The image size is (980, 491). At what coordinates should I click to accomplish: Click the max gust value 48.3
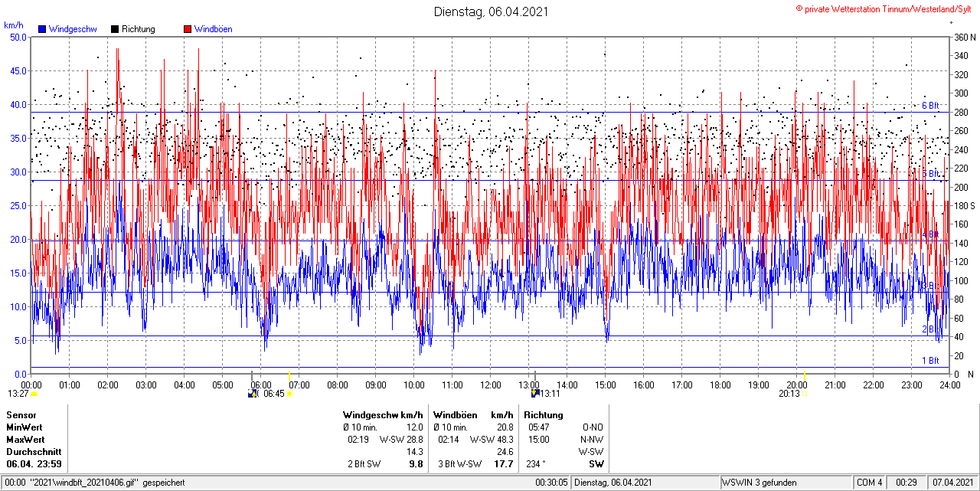click(x=505, y=440)
